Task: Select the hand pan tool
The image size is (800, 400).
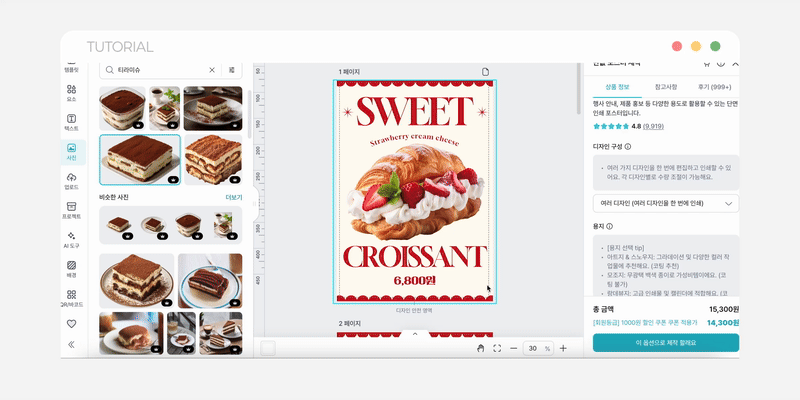Action: [x=481, y=348]
